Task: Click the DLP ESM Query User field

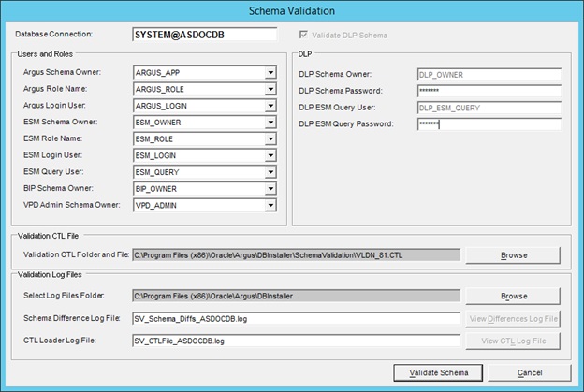Action: click(489, 108)
